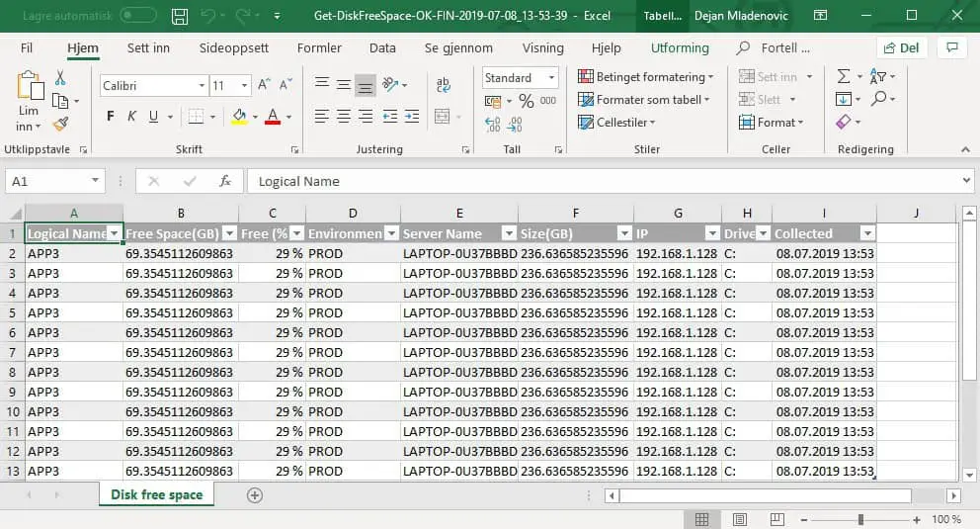The height and width of the screenshot is (529, 980).
Task: Toggle wrap text icon
Action: point(444,84)
